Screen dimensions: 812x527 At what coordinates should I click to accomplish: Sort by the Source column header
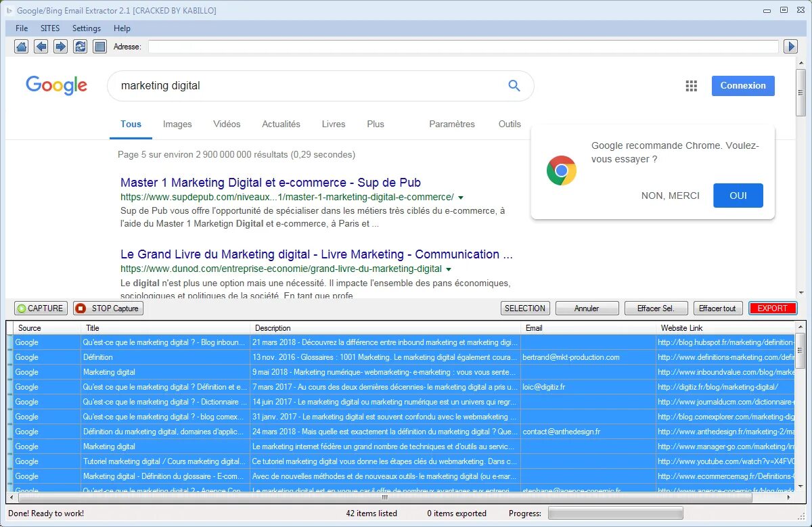pyautogui.click(x=47, y=328)
